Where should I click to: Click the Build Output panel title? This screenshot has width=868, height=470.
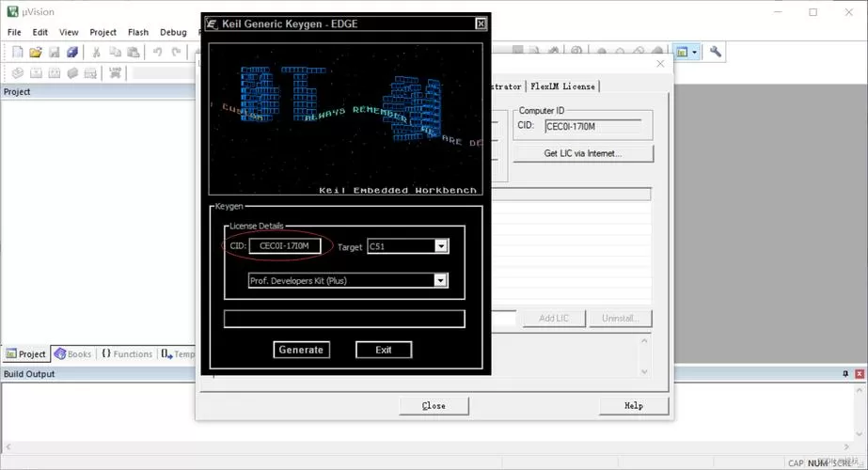[29, 374]
